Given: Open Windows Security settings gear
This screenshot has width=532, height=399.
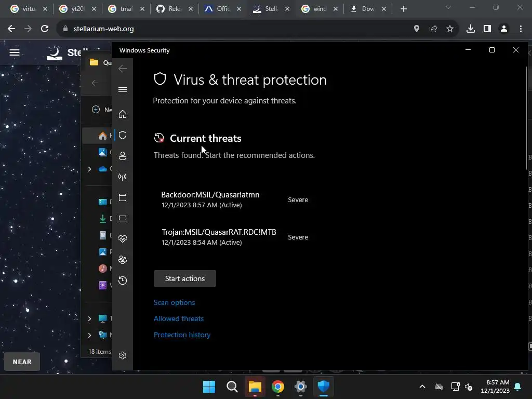Looking at the screenshot, I should tap(123, 355).
